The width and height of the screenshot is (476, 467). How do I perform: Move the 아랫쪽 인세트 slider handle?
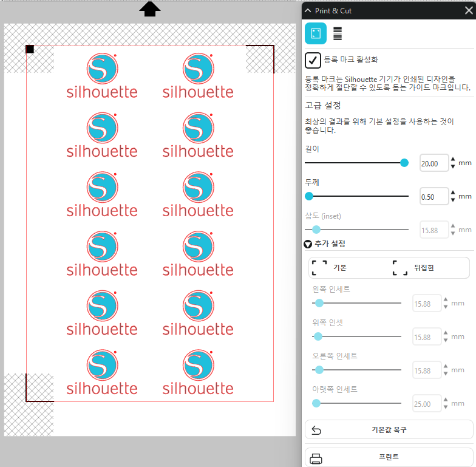click(x=316, y=403)
